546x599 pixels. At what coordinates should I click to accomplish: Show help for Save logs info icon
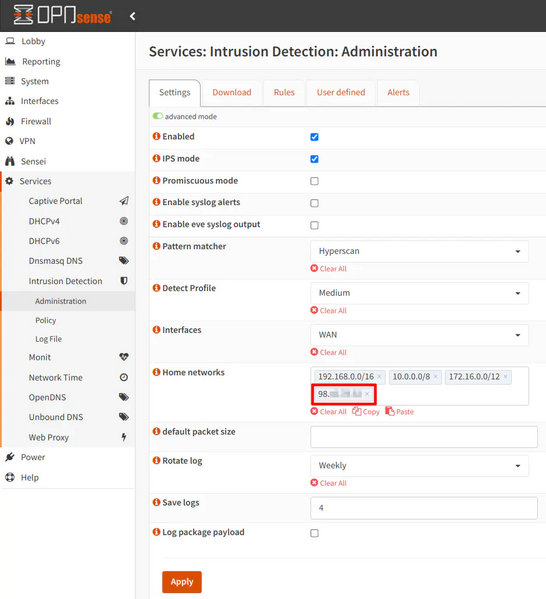(156, 502)
